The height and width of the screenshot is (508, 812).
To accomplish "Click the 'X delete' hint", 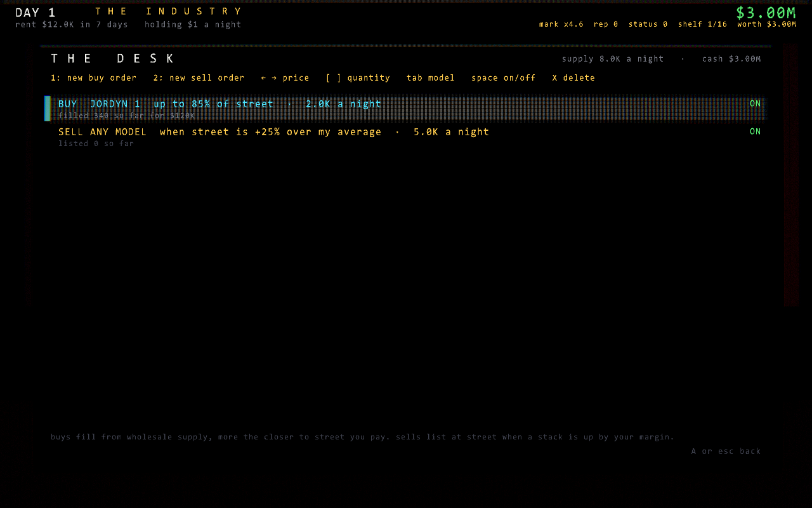I will tap(573, 77).
